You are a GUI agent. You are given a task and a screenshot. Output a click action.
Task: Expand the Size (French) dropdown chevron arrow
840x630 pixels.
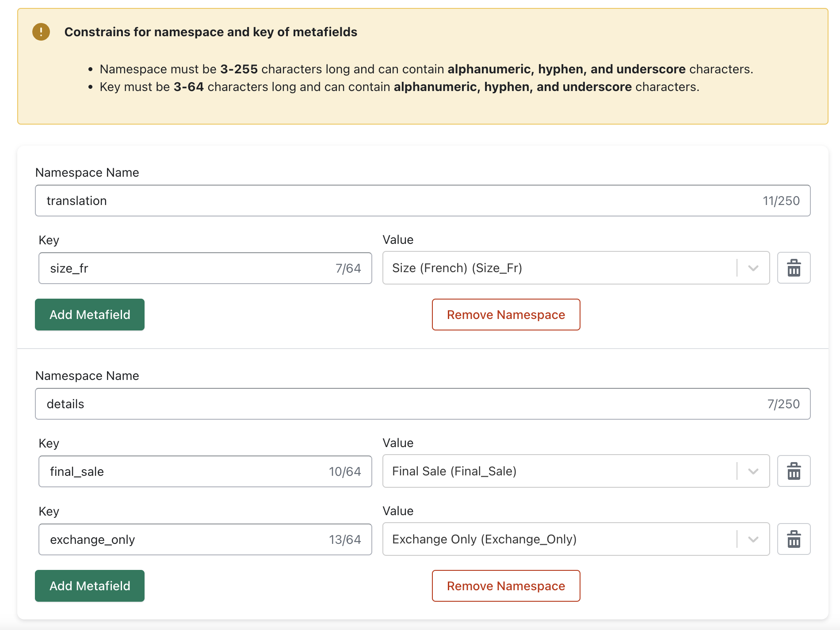753,268
